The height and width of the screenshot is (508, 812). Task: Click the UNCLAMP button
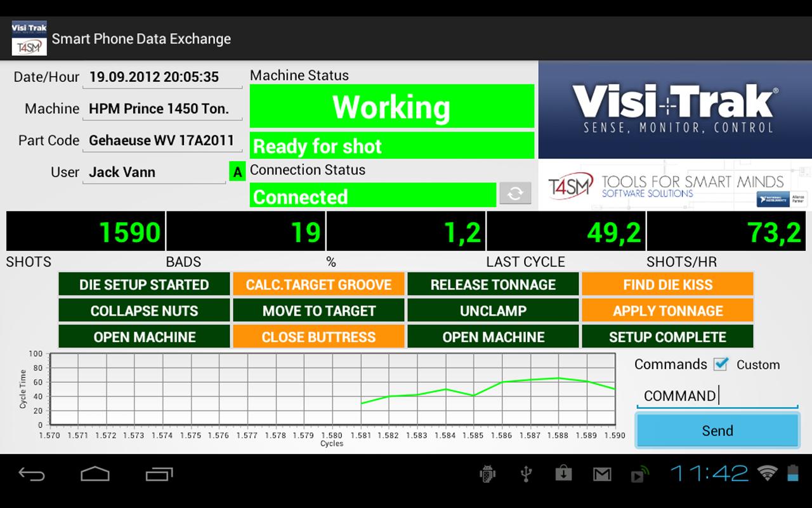pos(493,311)
